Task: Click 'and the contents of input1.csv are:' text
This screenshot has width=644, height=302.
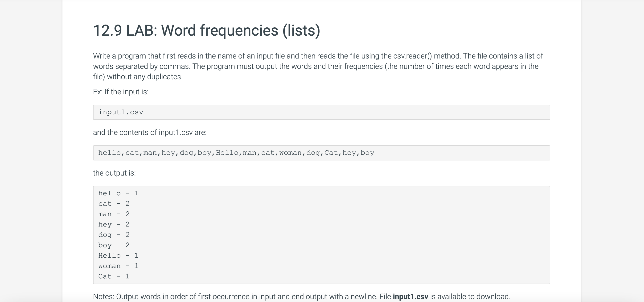Action: 150,132
